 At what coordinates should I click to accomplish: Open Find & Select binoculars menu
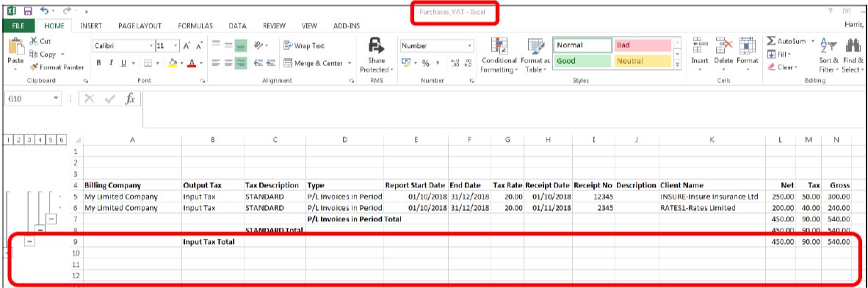tap(853, 55)
